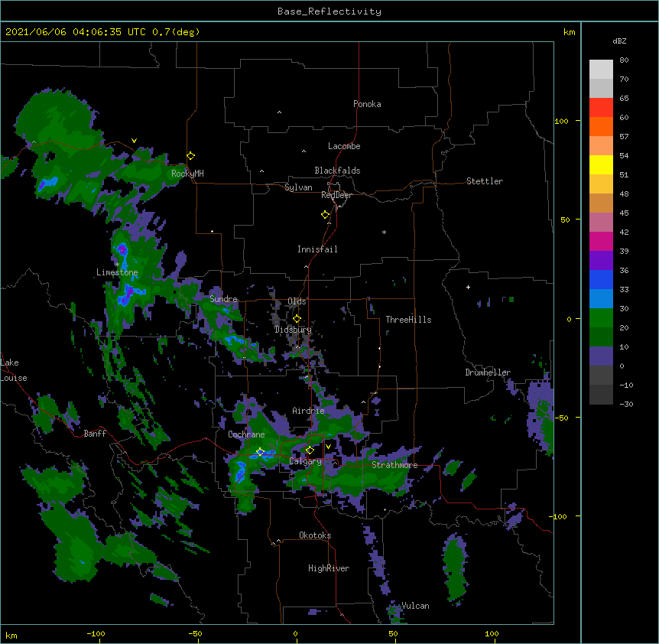Click the 54 dBZ yellow swatch
Screen dimensions: 659x644
(x=601, y=164)
